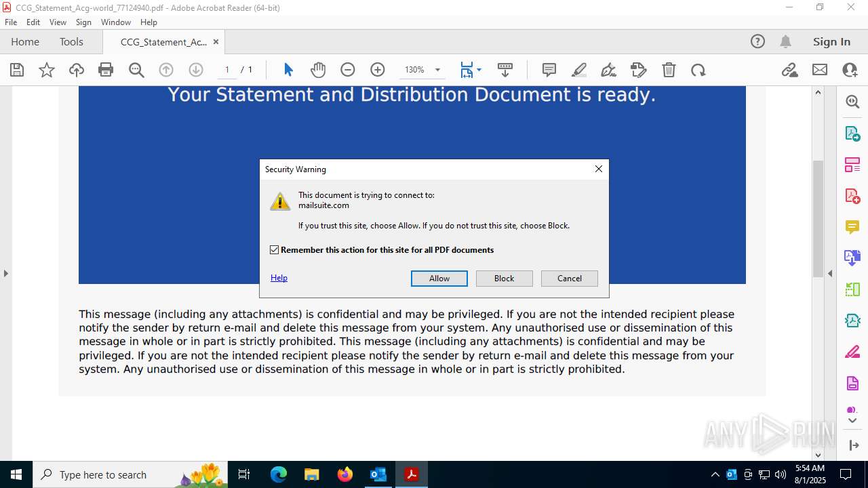Viewport: 868px width, 488px height.
Task: Delete page trash icon
Action: [669, 70]
